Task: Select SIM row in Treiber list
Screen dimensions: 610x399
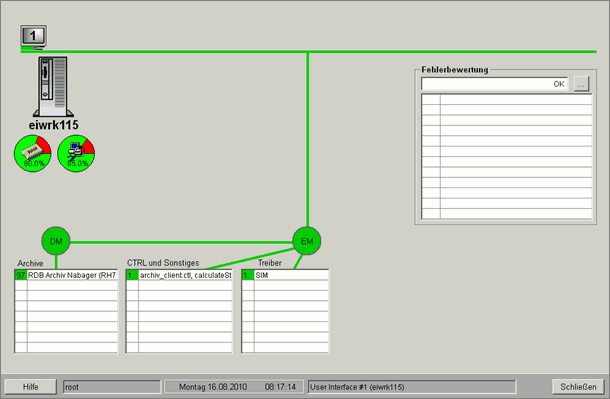Action: pos(285,275)
